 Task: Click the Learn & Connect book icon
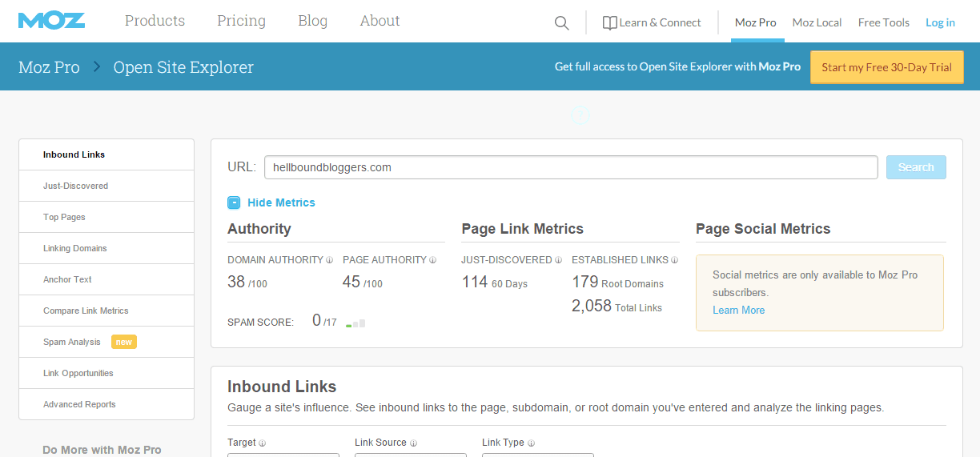point(609,23)
